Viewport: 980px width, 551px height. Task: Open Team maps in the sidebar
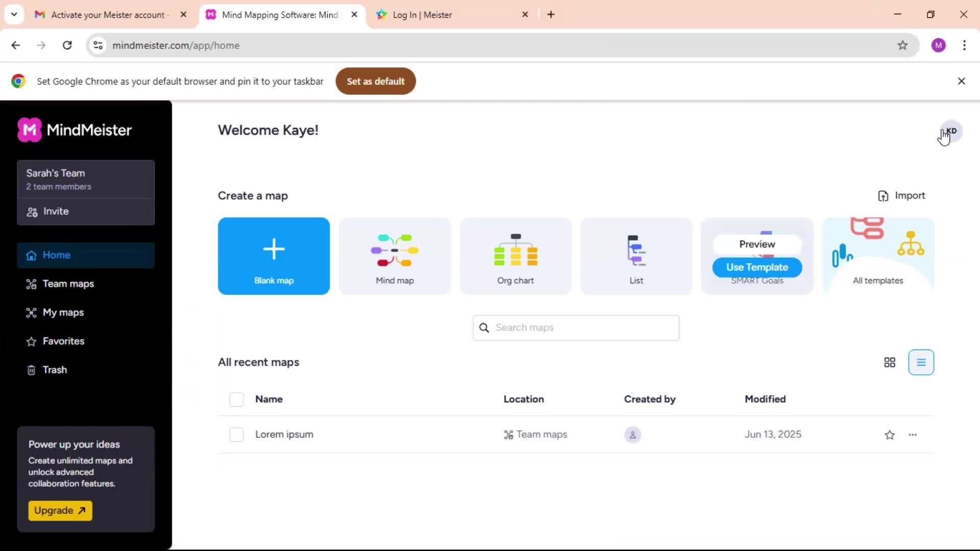tap(86, 284)
